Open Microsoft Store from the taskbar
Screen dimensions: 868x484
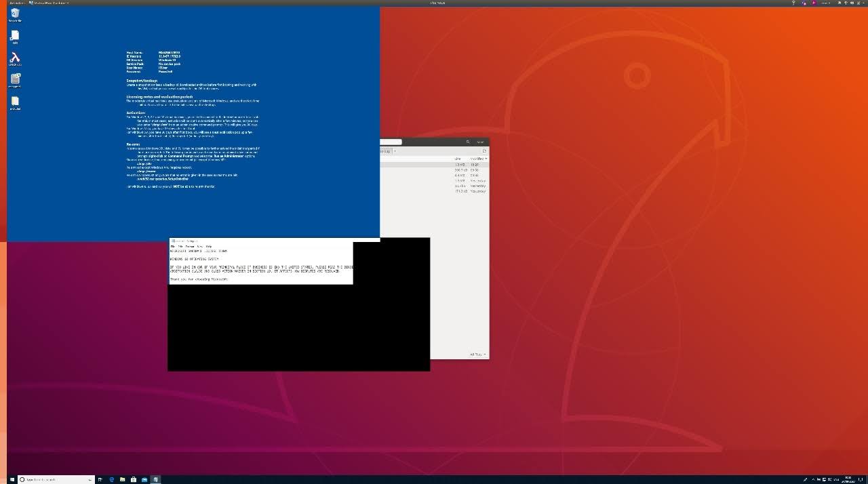tap(134, 479)
